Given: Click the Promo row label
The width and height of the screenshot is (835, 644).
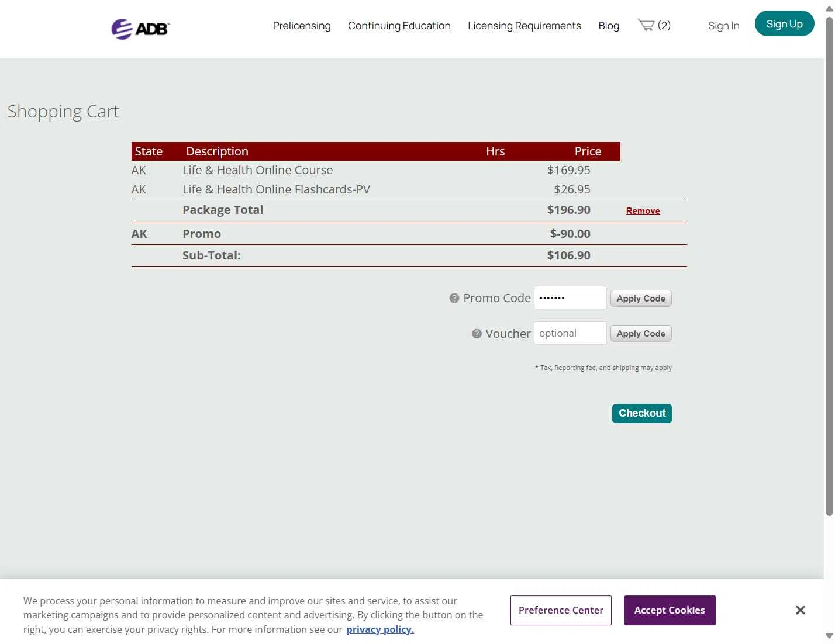Looking at the screenshot, I should [x=202, y=234].
